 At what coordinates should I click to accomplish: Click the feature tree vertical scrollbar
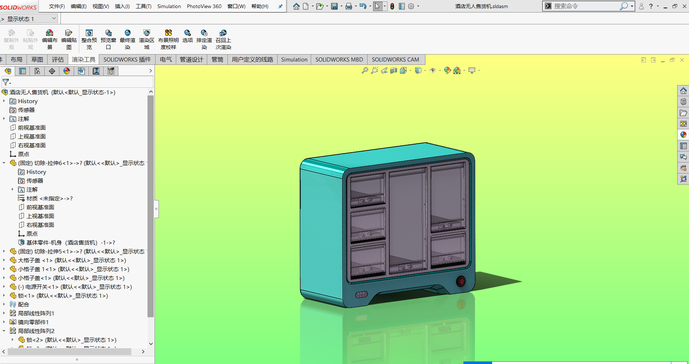[150, 207]
